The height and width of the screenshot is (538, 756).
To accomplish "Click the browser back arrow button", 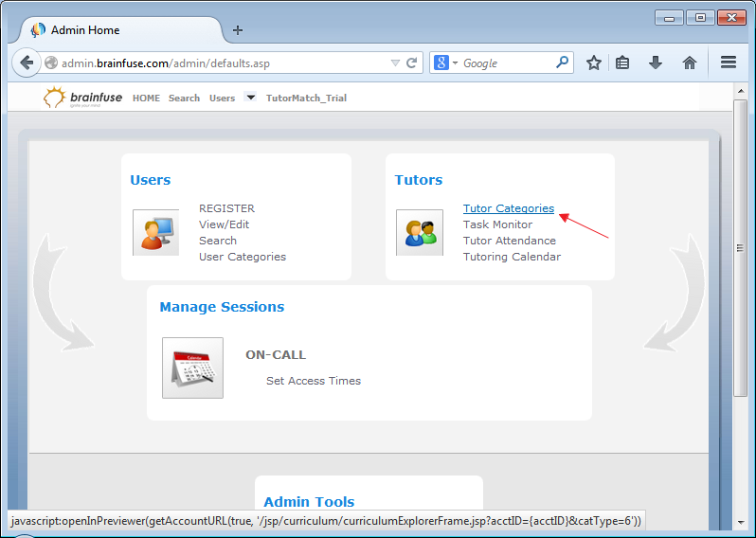I will click(x=26, y=63).
